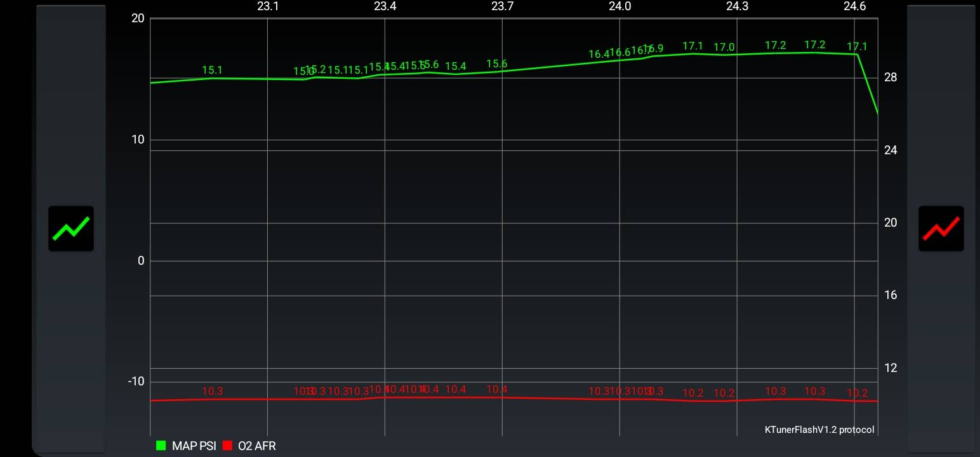
Task: Open the green line chart selector icon
Action: point(71,228)
